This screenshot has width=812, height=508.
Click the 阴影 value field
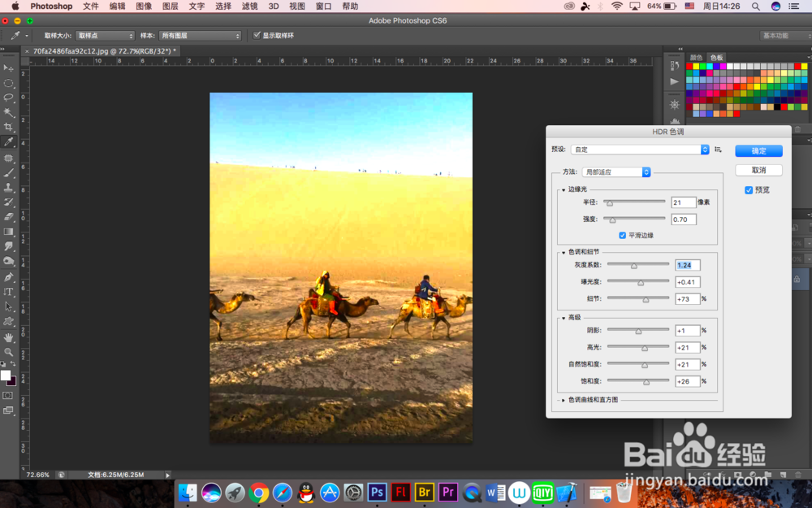688,331
